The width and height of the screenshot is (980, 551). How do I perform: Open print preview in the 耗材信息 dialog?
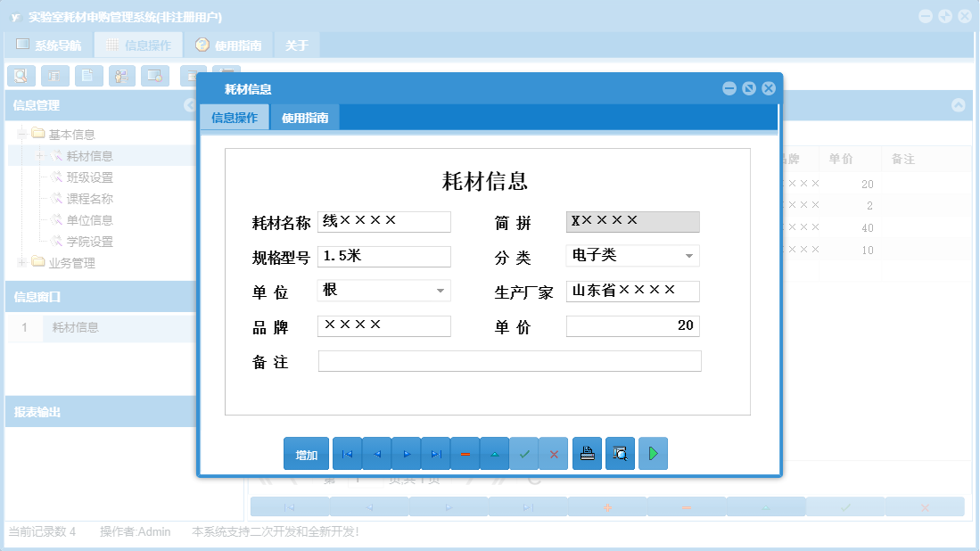[620, 453]
